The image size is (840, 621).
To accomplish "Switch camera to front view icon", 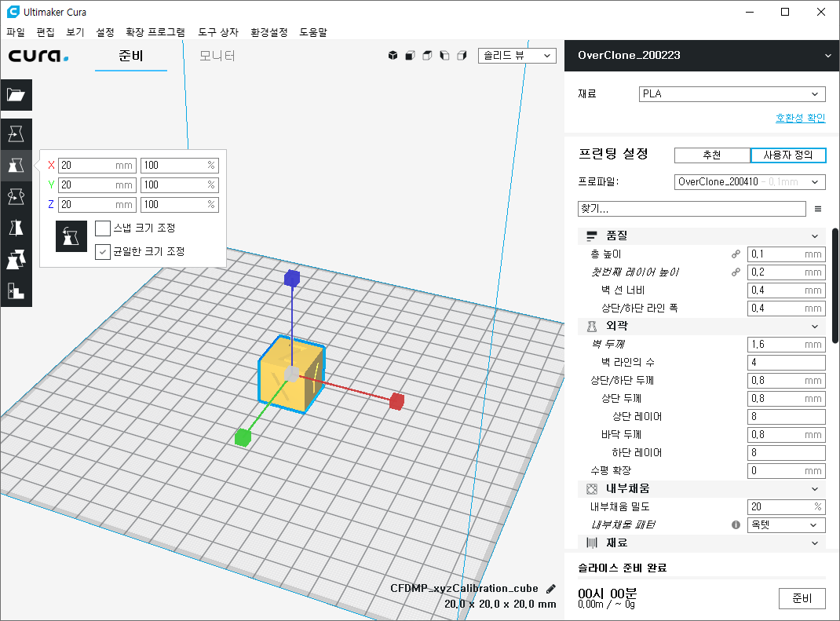I will [x=410, y=55].
